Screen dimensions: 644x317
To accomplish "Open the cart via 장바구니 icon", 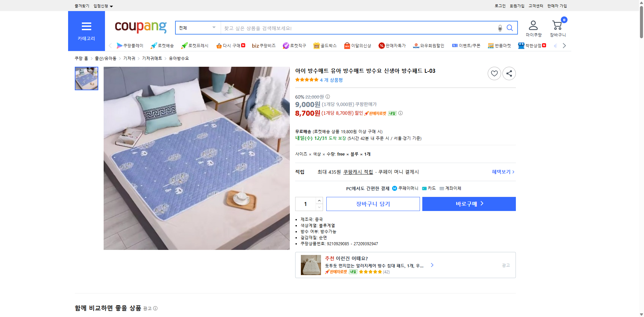I will [x=557, y=25].
